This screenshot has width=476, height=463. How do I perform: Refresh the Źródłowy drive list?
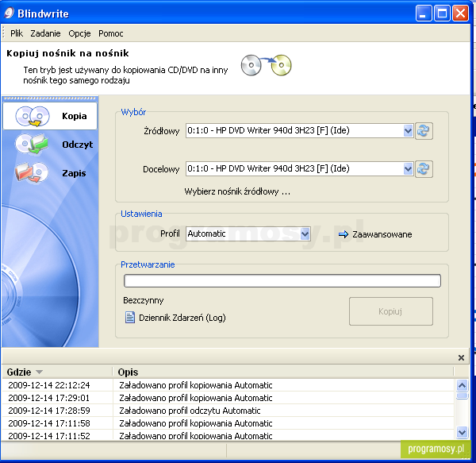(x=424, y=131)
